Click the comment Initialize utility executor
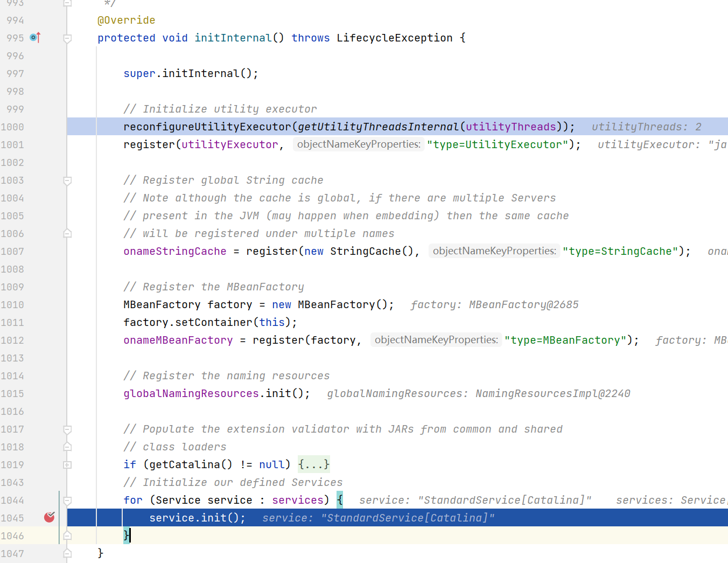 click(220, 109)
